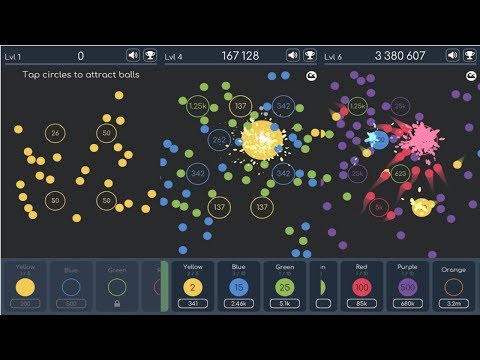
Task: Buy purple upgrade priced 680k
Action: [x=408, y=304]
